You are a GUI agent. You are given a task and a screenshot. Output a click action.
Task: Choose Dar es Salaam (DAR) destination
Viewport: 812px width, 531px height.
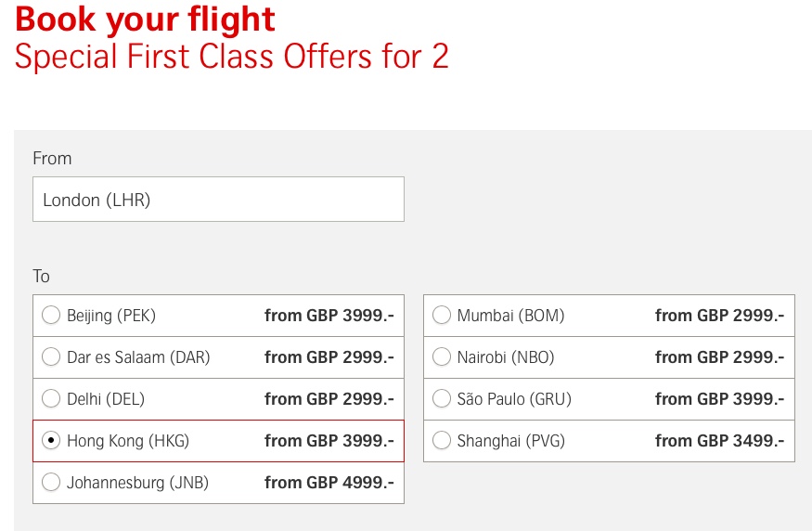[51, 357]
